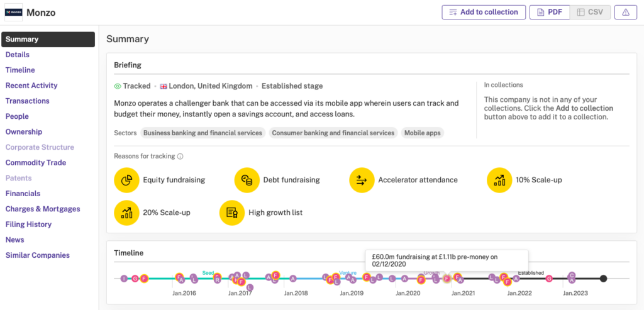This screenshot has height=310, width=644.
Task: Click the info icon beside Reasons for tracking
Action: tap(180, 157)
